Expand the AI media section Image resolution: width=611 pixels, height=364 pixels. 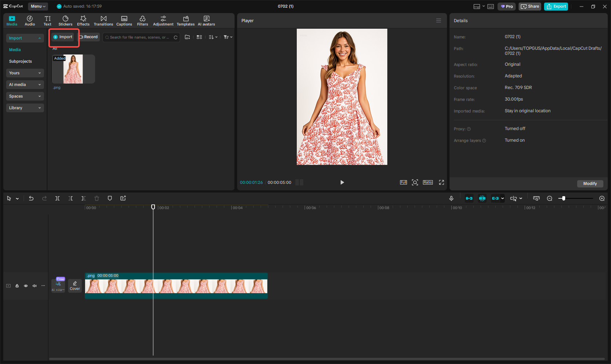click(x=25, y=85)
